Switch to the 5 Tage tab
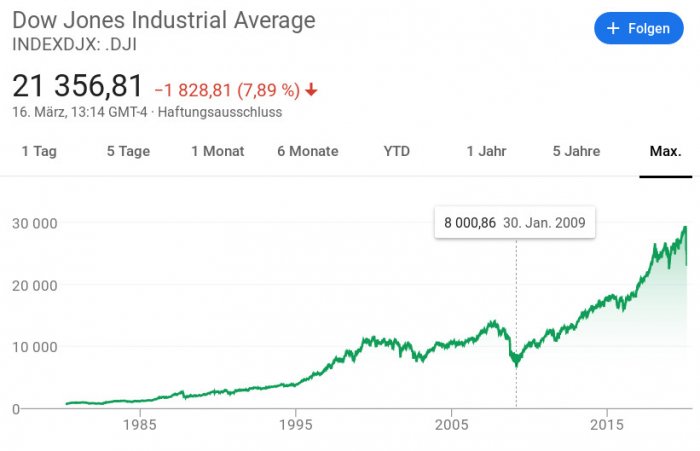The image size is (700, 451). (128, 151)
